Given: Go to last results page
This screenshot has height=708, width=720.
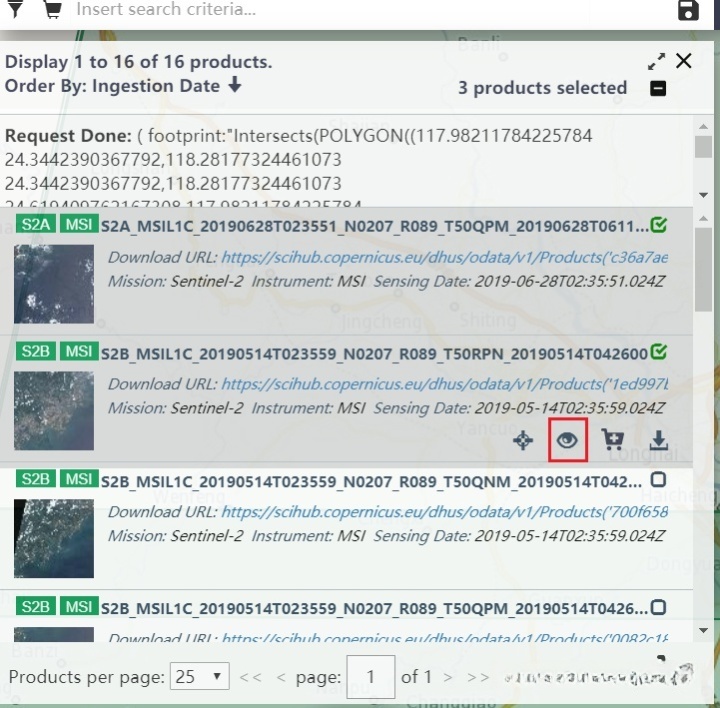Looking at the screenshot, I should (478, 677).
